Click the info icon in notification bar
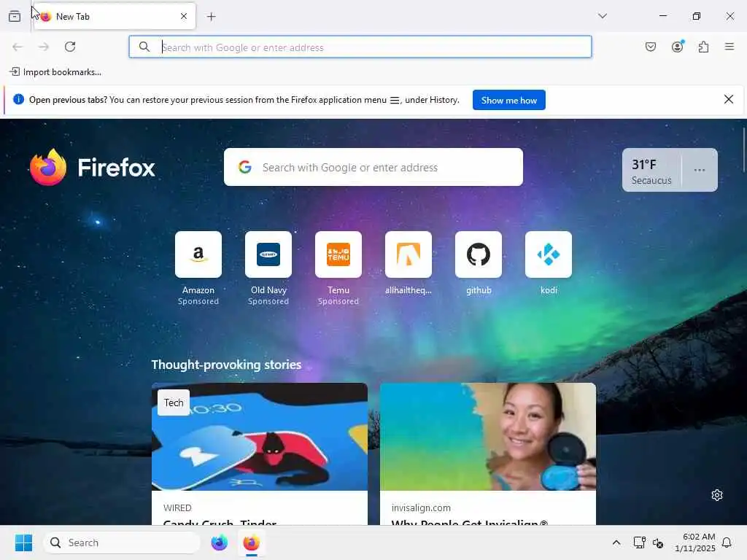747x560 pixels. pyautogui.click(x=18, y=99)
